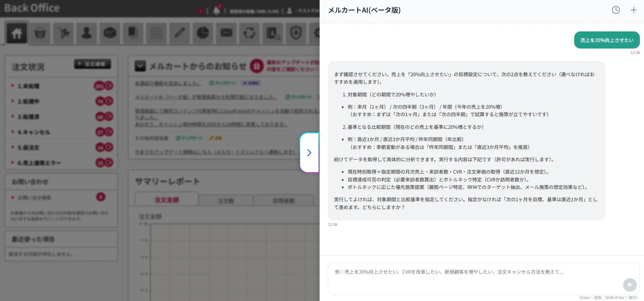Screen dimensions: 644x301
Task: Open the documents pages icon in toolbar
Action: [x=133, y=33]
